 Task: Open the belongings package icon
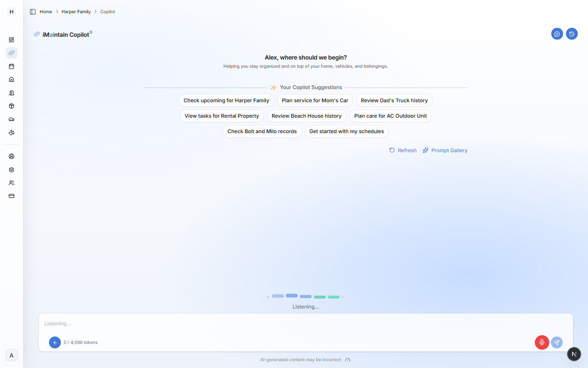(x=11, y=105)
